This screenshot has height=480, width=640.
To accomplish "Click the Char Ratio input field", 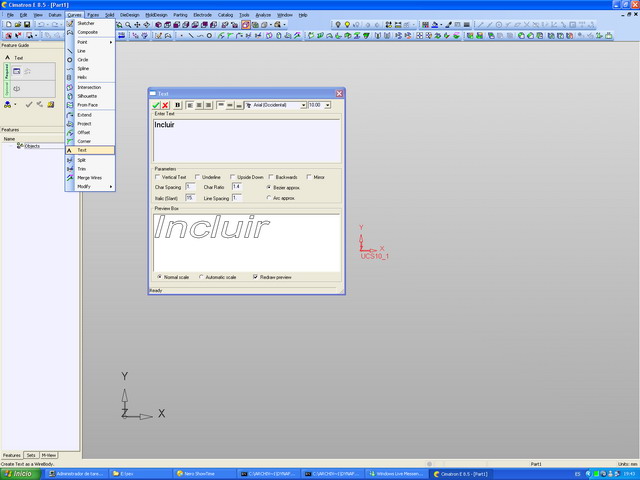I will click(237, 186).
